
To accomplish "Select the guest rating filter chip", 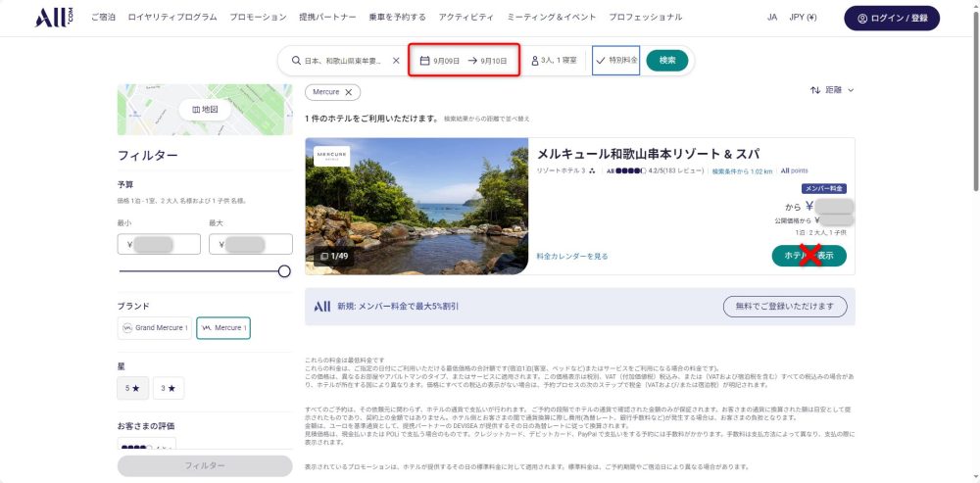I will coord(146,444).
